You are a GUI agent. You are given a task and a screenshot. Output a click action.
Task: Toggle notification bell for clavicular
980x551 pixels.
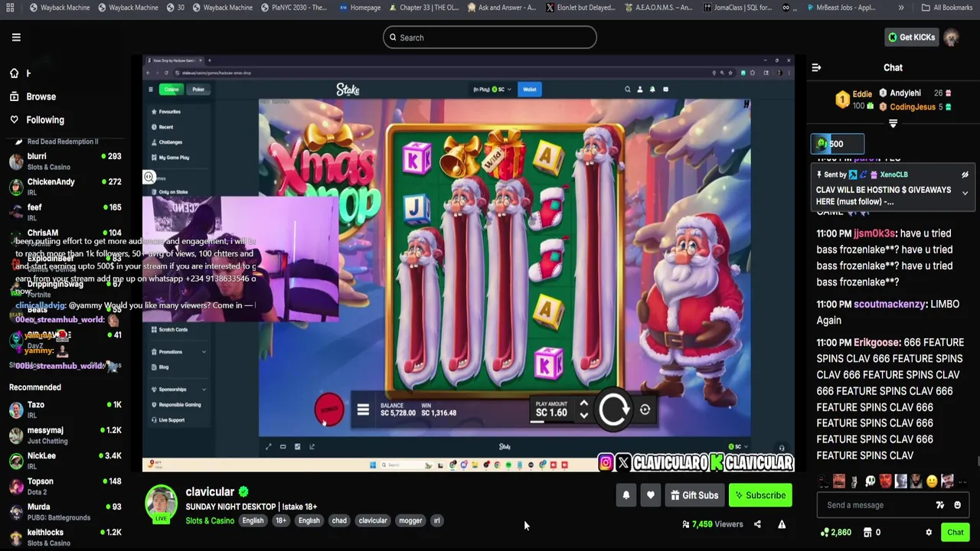pos(626,495)
